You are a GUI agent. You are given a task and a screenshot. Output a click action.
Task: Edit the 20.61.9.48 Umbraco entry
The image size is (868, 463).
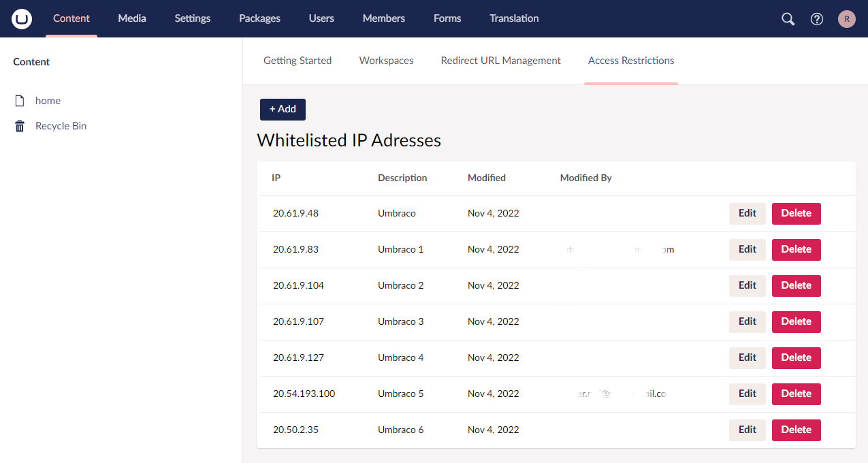pos(748,213)
